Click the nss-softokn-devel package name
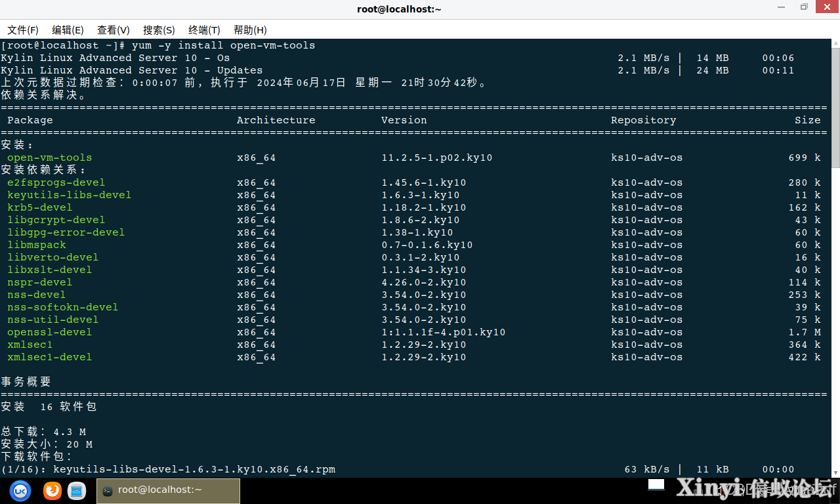The height and width of the screenshot is (504, 840). (62, 307)
